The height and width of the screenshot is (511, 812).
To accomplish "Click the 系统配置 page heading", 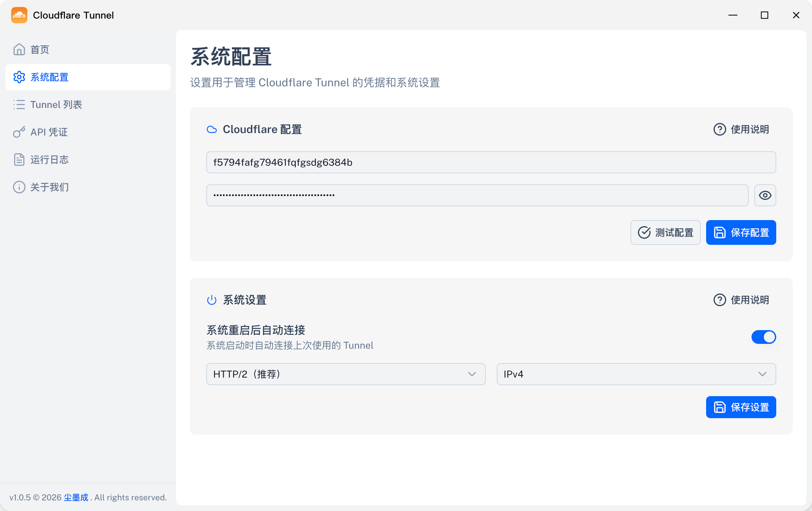I will click(x=231, y=57).
